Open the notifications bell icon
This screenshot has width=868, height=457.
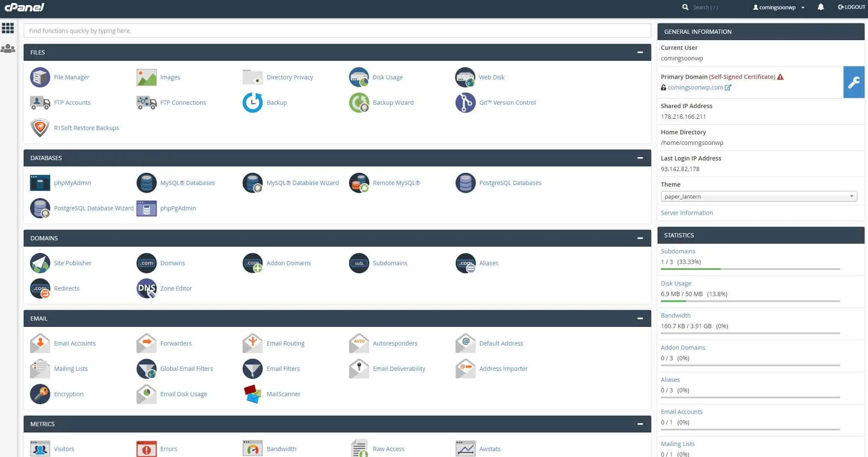(821, 7)
